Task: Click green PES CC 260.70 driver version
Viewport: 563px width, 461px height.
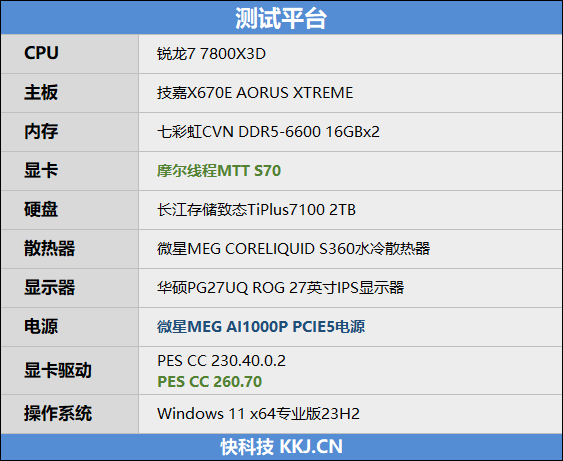Action: pyautogui.click(x=210, y=381)
